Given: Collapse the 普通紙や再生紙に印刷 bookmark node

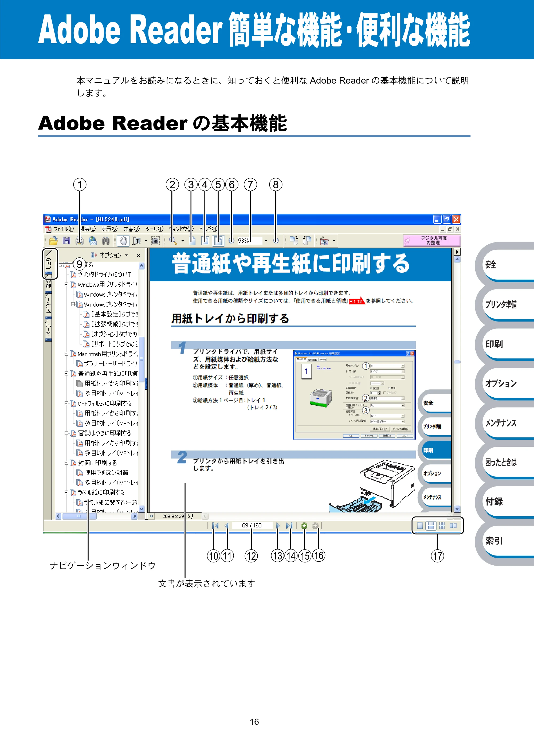Looking at the screenshot, I should coord(66,373).
